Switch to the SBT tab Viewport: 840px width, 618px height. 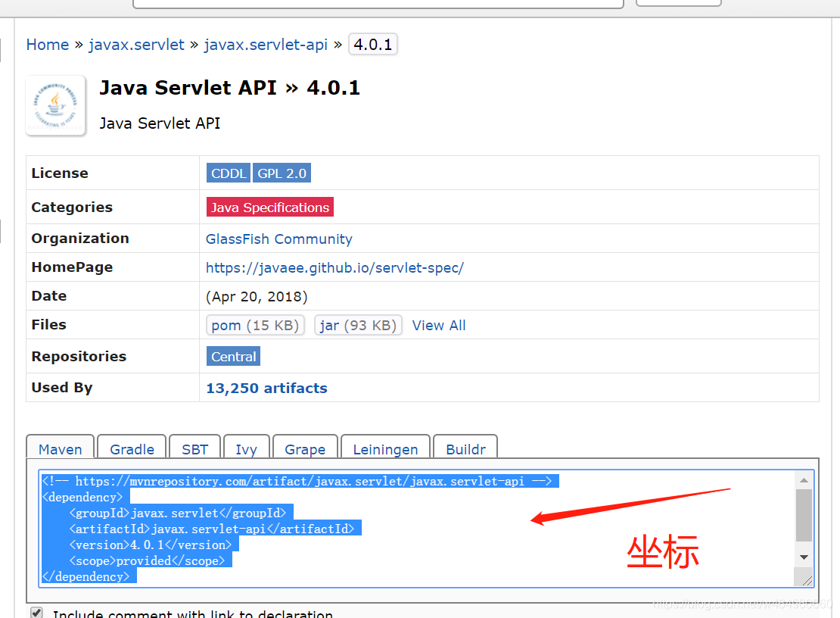point(194,448)
